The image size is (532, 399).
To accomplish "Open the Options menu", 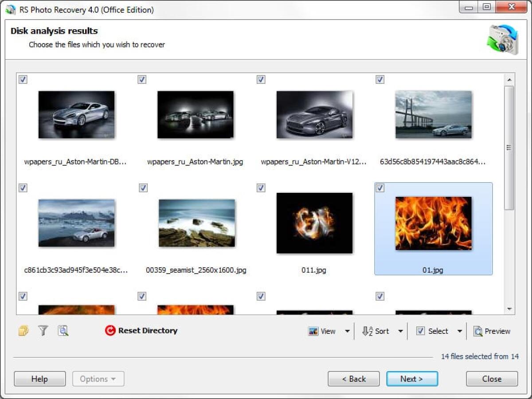I will 98,379.
